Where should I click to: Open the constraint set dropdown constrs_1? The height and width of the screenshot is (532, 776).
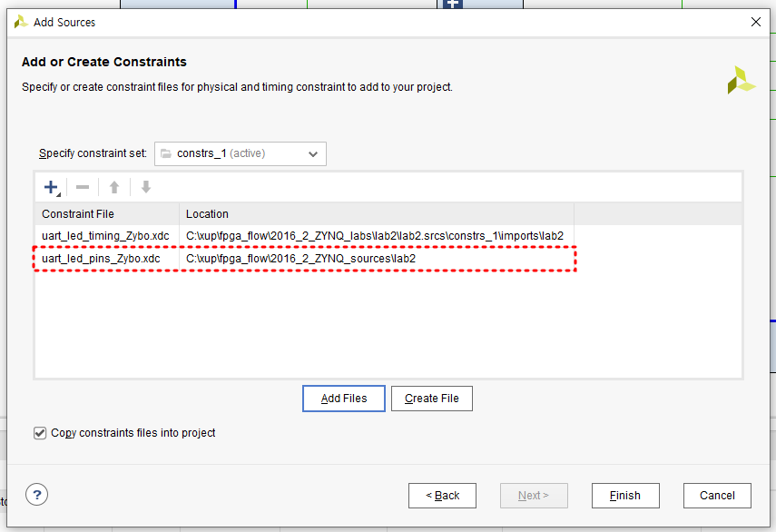click(x=240, y=154)
